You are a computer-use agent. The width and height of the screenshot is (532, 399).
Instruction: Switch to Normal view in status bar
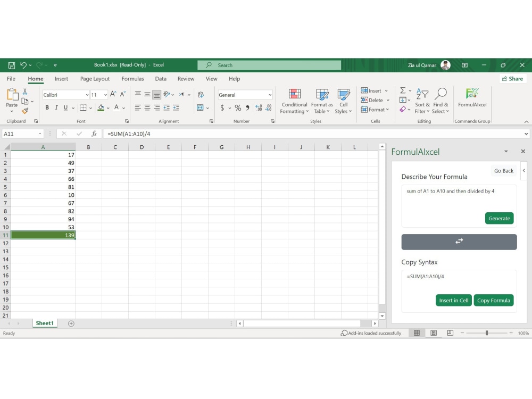417,333
